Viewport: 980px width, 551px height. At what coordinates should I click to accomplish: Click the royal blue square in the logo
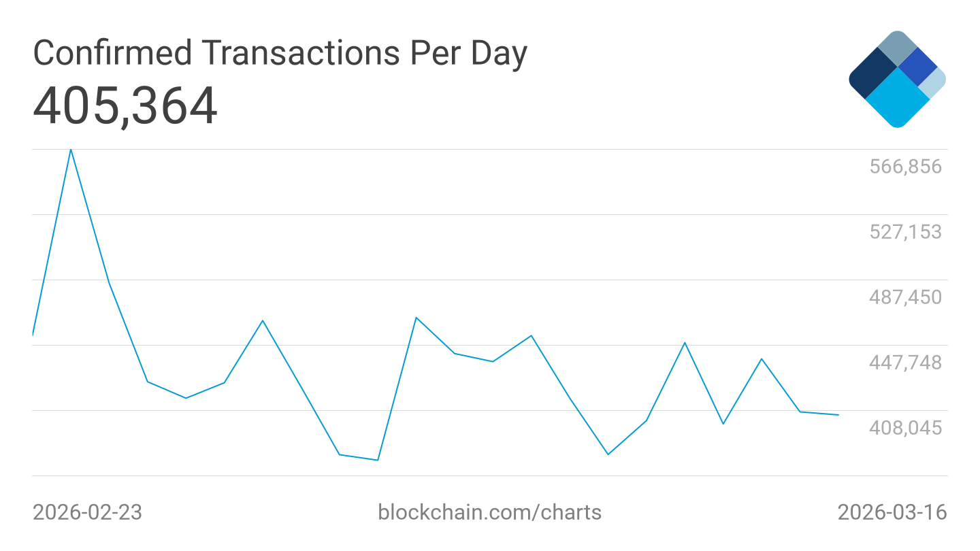coord(918,66)
